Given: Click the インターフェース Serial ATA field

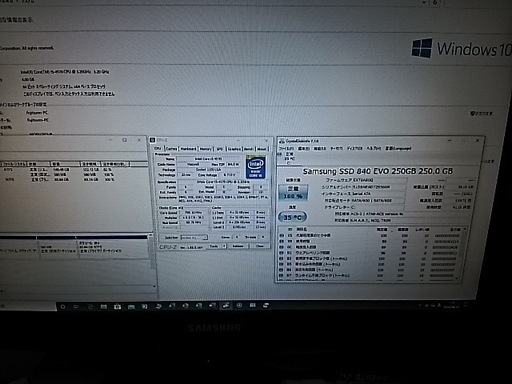Looking at the screenshot, I should (x=379, y=193).
